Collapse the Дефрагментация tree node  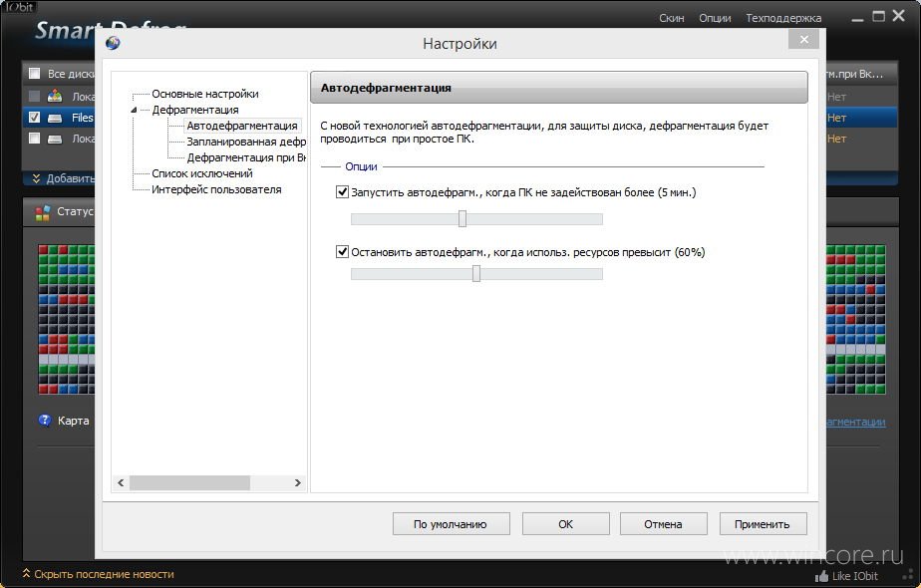134,110
